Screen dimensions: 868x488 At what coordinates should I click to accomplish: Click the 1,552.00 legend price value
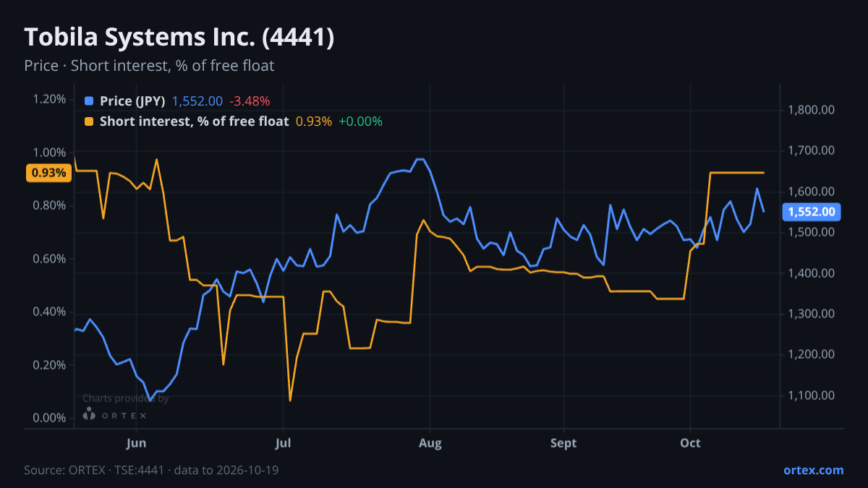197,101
